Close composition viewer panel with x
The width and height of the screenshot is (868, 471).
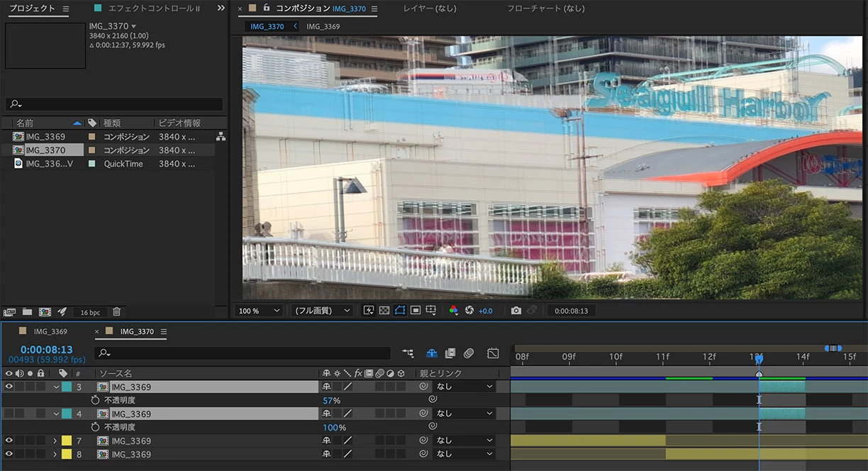240,9
